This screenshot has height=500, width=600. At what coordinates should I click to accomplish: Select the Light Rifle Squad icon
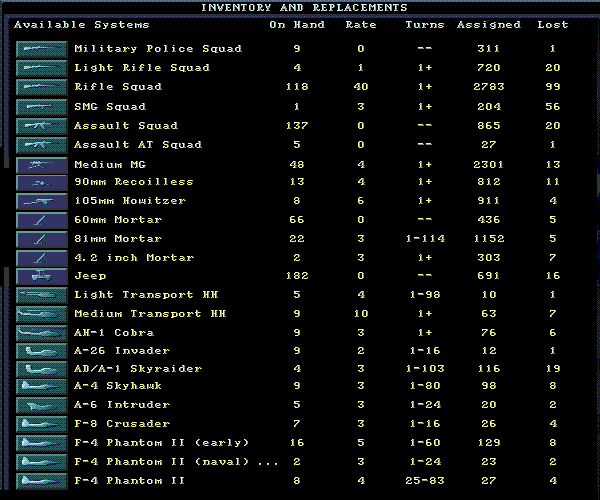[x=42, y=68]
